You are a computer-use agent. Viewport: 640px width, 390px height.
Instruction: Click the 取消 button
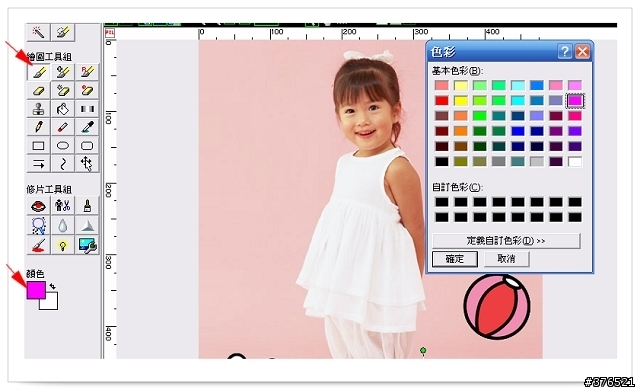point(507,259)
